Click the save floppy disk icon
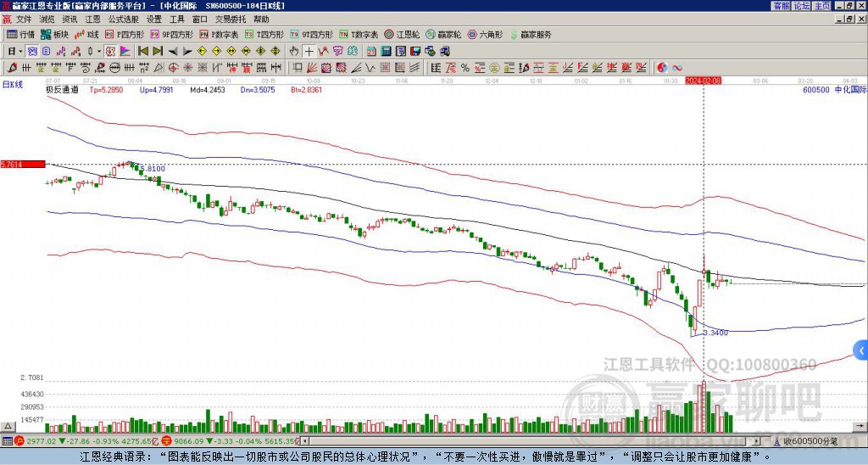Viewport: 868px width, 465px height. pyautogui.click(x=415, y=52)
